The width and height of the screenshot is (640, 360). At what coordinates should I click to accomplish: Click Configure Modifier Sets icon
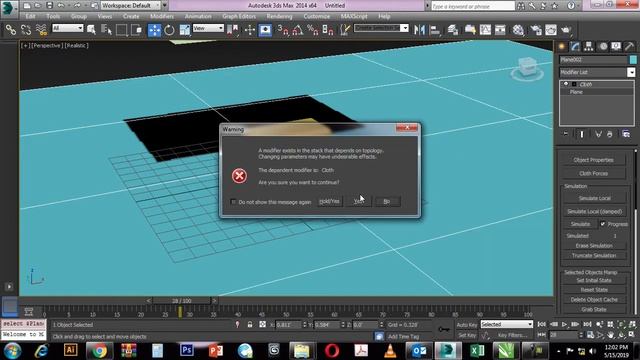[626, 134]
